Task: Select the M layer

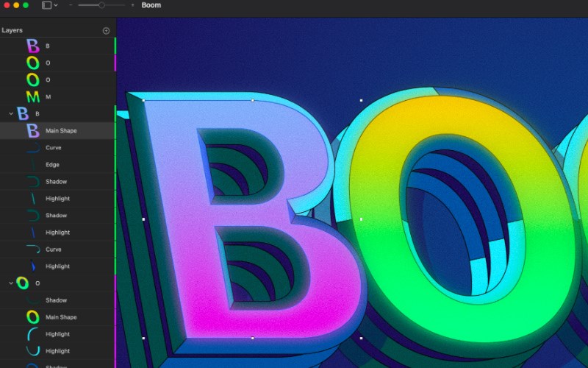Action: [58, 96]
